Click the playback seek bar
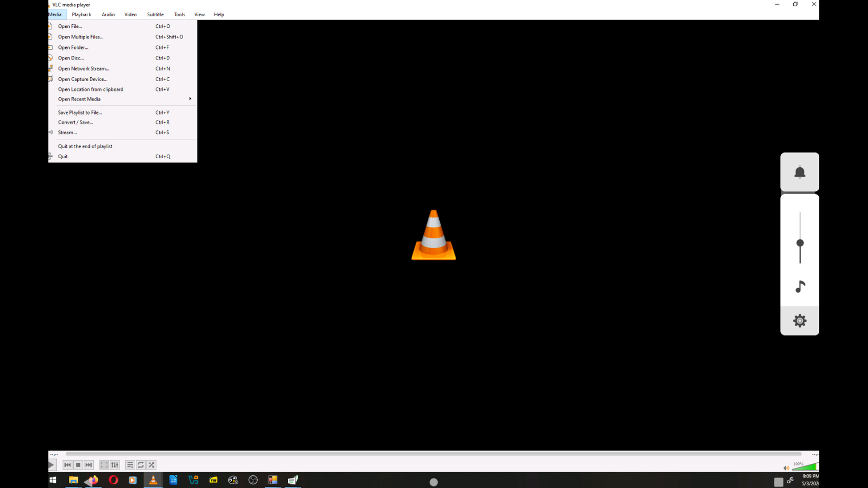 point(433,454)
